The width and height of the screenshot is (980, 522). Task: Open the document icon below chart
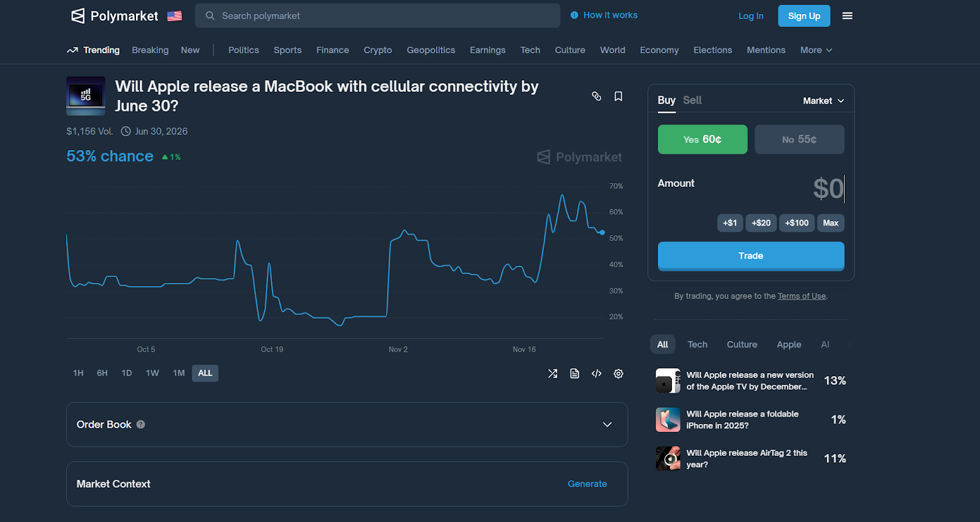[x=575, y=374]
